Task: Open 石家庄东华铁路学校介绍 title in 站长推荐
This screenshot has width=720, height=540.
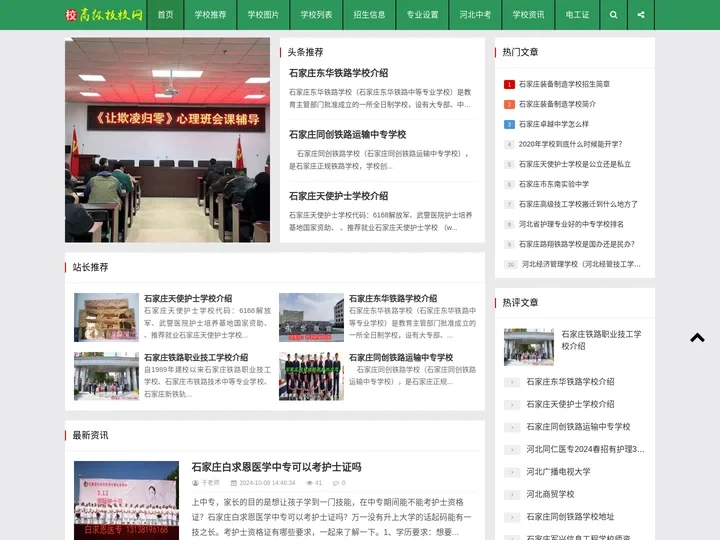Action: coord(393,298)
